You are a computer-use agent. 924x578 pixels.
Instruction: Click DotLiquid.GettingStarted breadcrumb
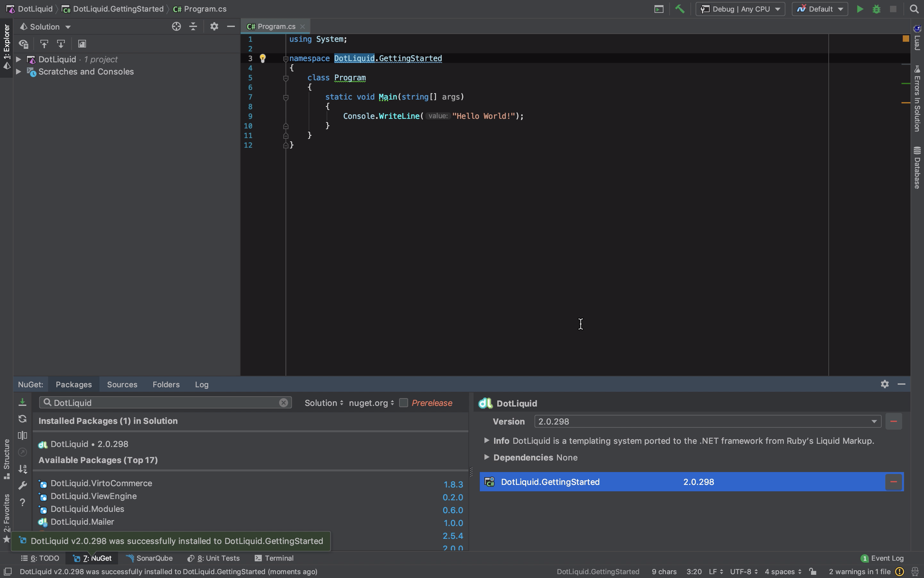[113, 9]
